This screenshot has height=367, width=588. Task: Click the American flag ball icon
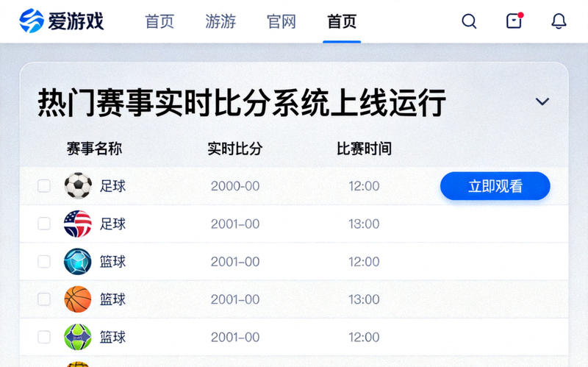[78, 224]
